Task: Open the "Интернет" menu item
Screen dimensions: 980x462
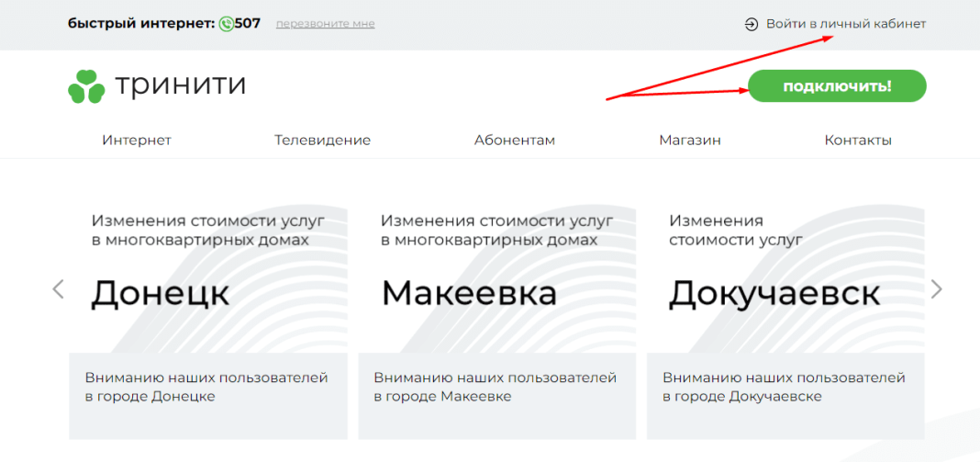Action: (x=137, y=141)
